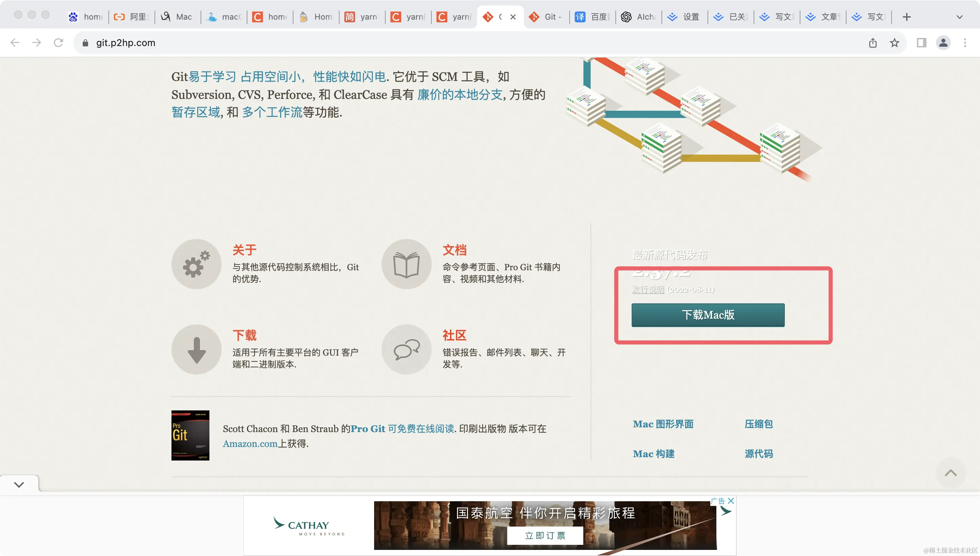The image size is (980, 556).
Task: Click the share icon in address bar
Action: (x=873, y=43)
